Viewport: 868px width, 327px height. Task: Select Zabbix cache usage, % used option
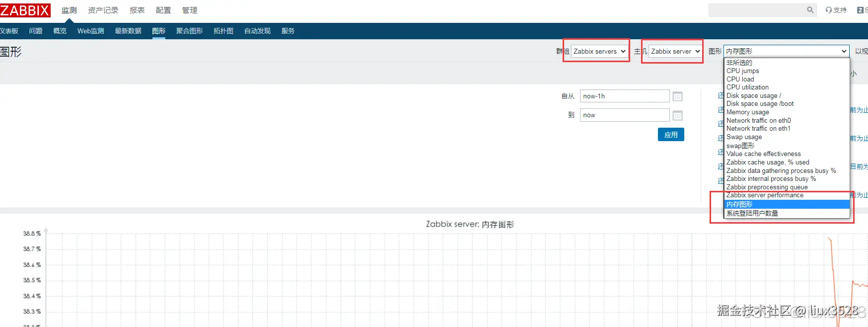[787, 163]
